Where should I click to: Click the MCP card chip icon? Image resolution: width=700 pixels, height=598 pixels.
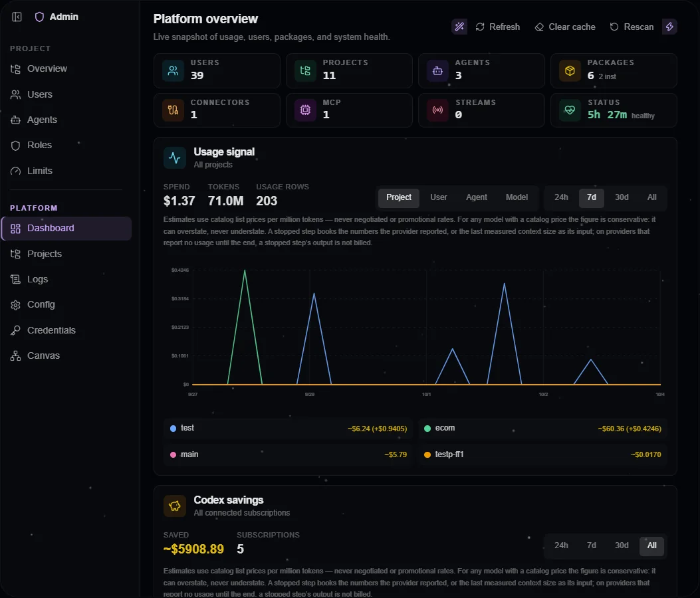pyautogui.click(x=305, y=110)
